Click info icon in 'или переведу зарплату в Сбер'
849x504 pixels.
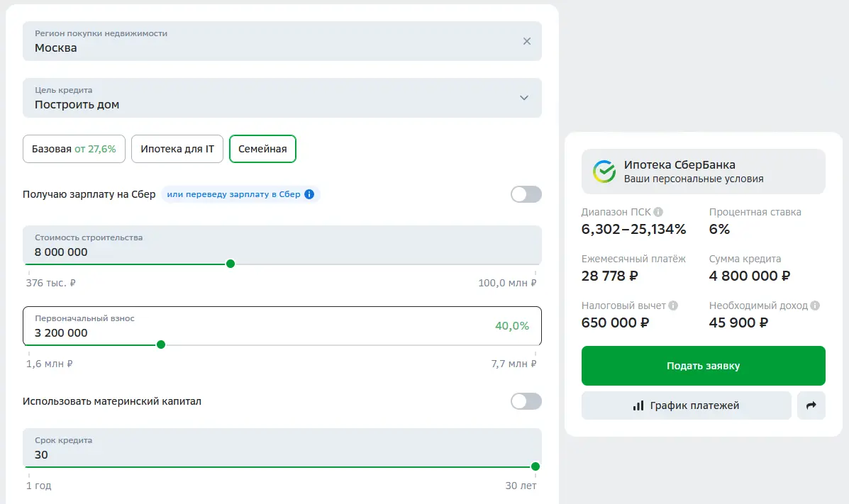(x=309, y=194)
